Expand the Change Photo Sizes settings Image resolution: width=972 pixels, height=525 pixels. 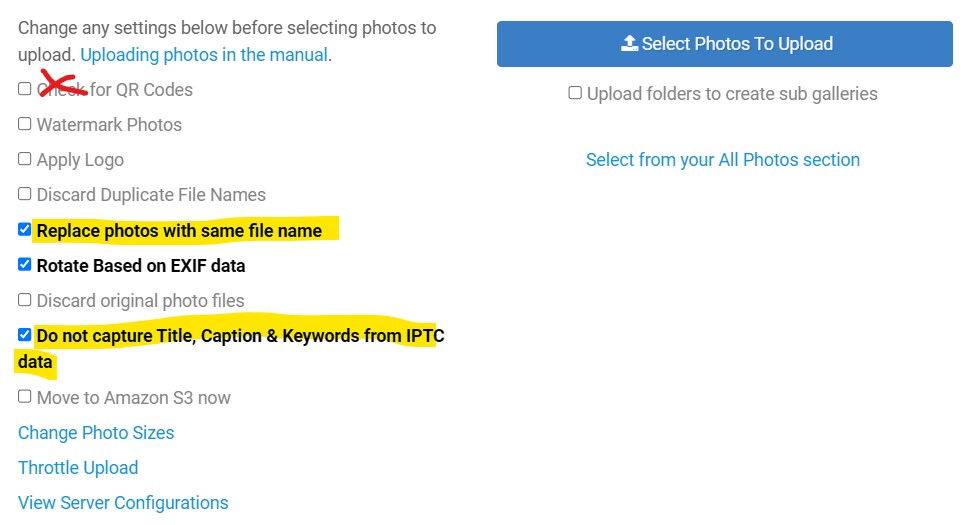point(96,433)
